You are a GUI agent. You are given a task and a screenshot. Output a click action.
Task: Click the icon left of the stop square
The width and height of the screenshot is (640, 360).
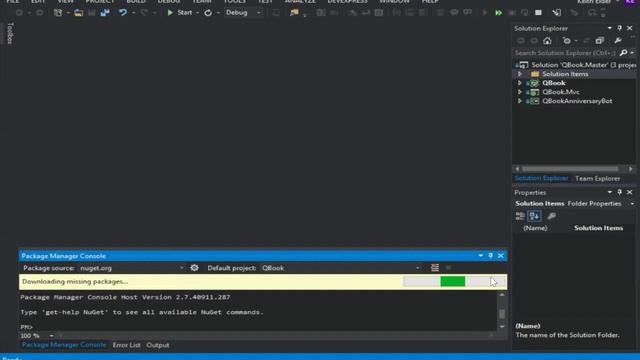pyautogui.click(x=524, y=13)
